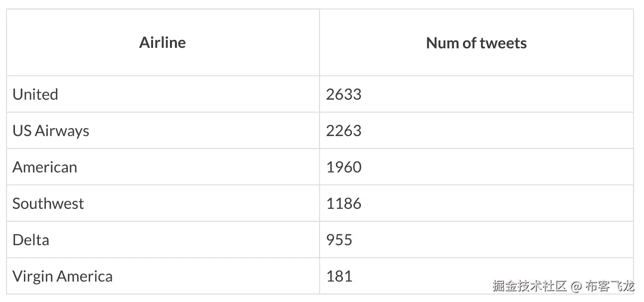
Task: Select the United airline cell
Action: tap(35, 94)
